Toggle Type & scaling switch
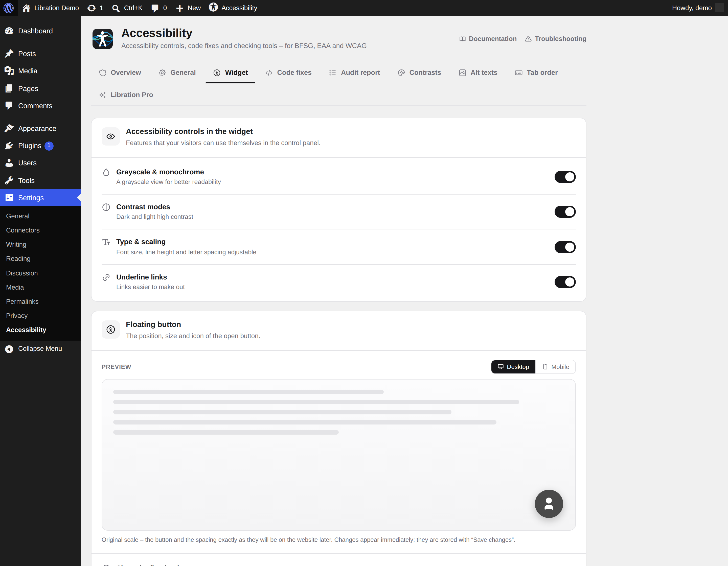This screenshot has height=566, width=728. click(565, 247)
